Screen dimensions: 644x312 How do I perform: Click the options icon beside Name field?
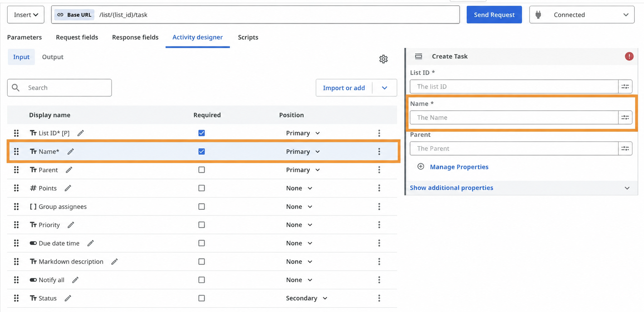click(x=625, y=118)
